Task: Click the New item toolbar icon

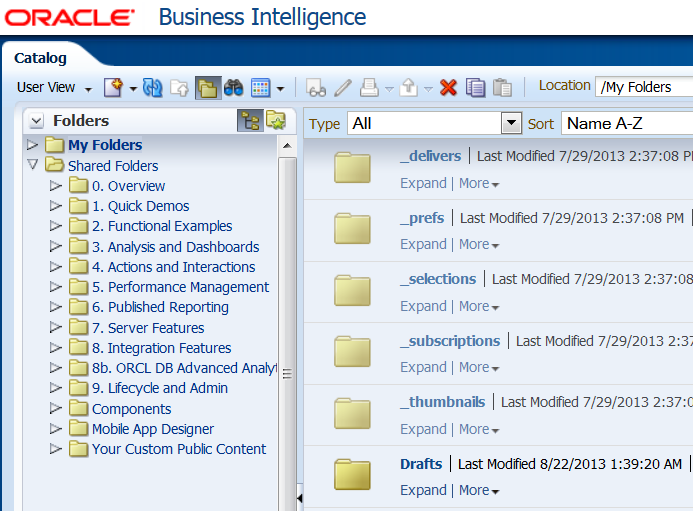Action: point(114,88)
